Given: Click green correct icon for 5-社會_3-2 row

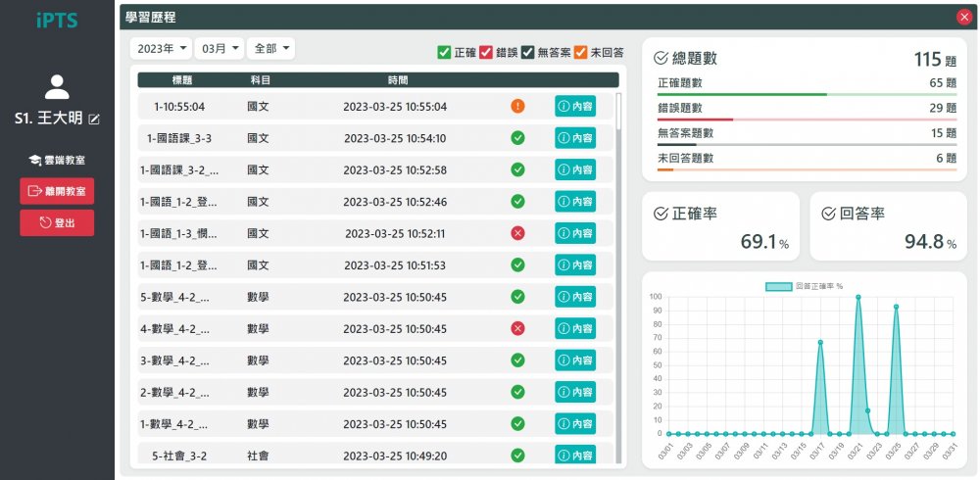Looking at the screenshot, I should 517,456.
